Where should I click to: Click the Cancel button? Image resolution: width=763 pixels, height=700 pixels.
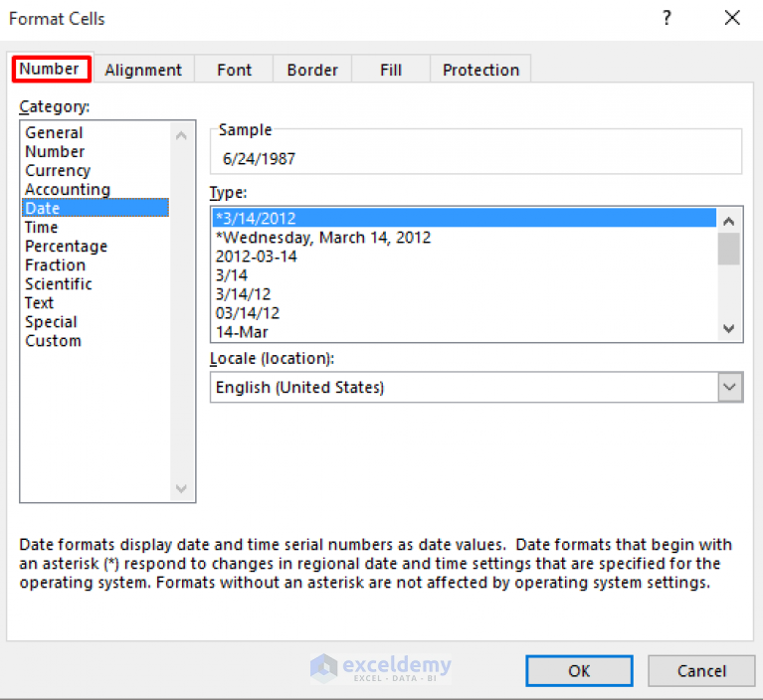[701, 671]
